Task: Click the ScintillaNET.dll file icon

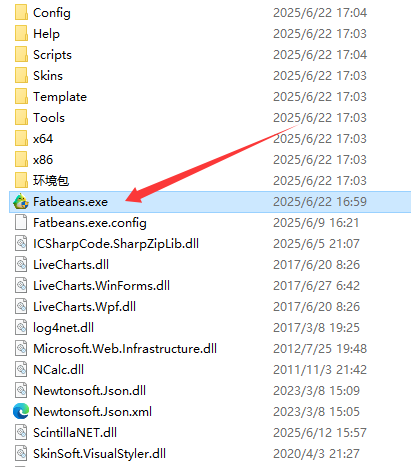Action: [21, 432]
